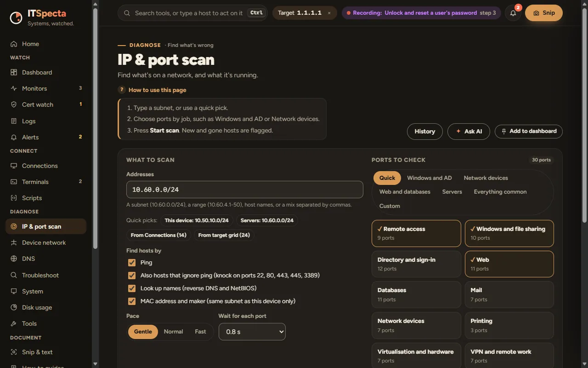Open the Connections monitor icon
This screenshot has height=368, width=588.
(x=14, y=166)
